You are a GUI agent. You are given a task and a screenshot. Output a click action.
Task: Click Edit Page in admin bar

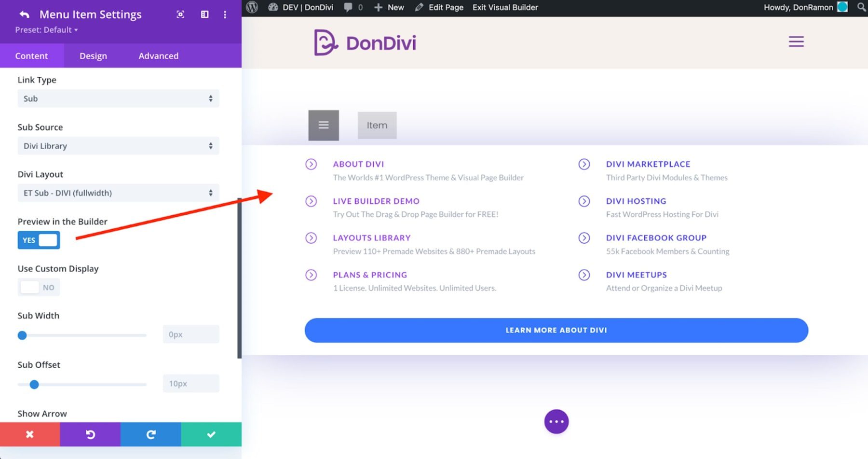pyautogui.click(x=439, y=7)
